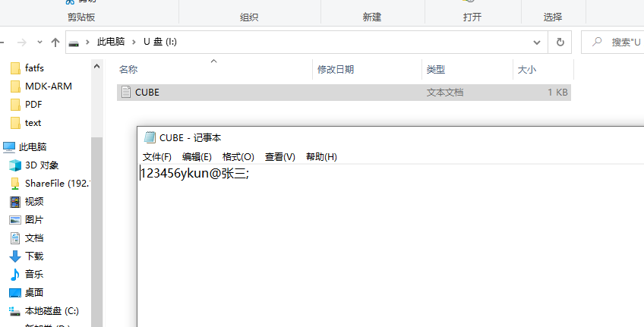Screen dimensions: 644x327
Task: Click the Downloads arrow icon
Action: tap(15, 256)
